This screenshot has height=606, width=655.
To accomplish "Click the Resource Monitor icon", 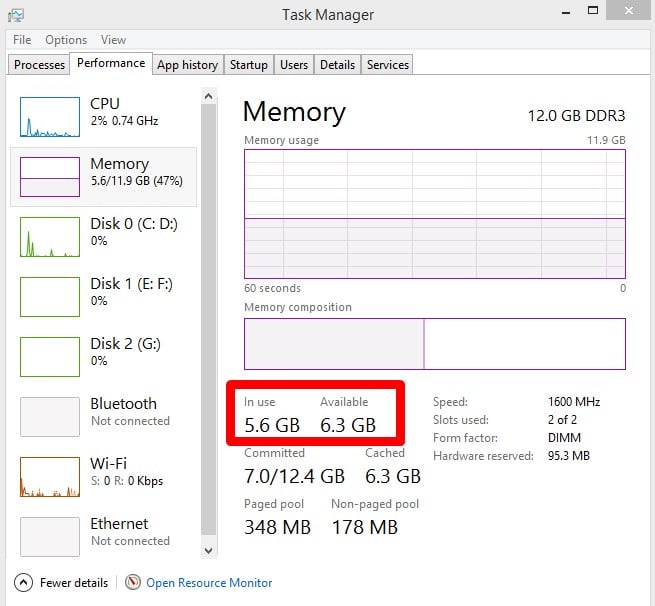I will coord(134,582).
